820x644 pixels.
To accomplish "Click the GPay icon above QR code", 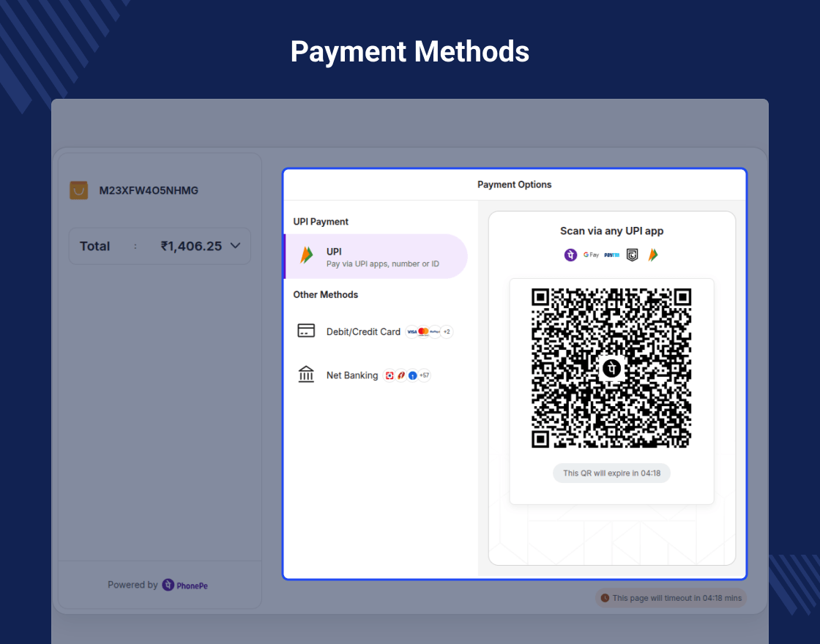I will 591,255.
